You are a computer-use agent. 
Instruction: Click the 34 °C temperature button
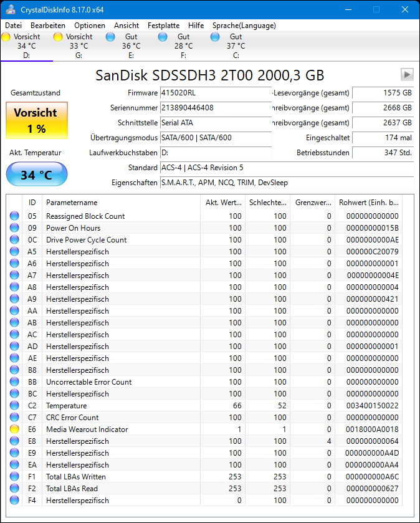pos(37,175)
